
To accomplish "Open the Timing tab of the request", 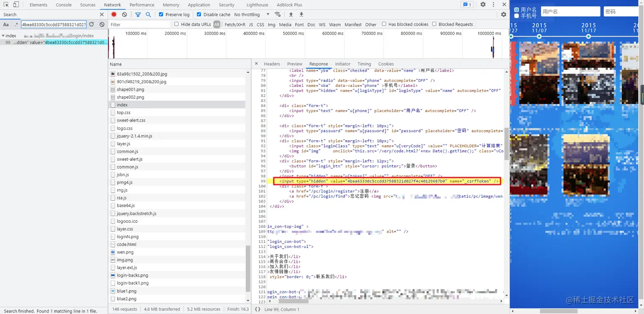I will pos(364,64).
